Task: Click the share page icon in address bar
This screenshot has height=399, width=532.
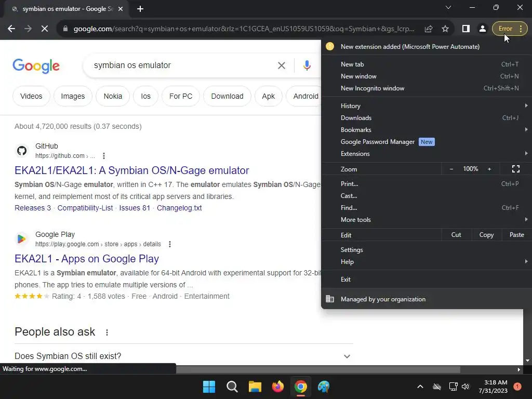Action: click(x=429, y=29)
